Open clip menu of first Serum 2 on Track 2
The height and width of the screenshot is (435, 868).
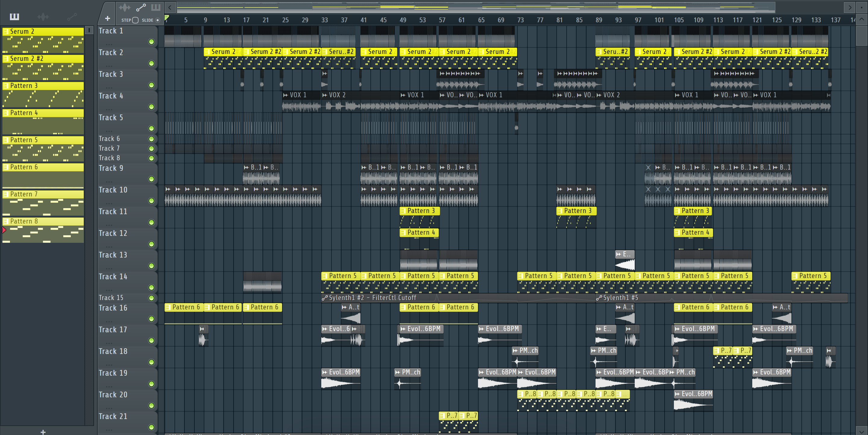point(207,52)
